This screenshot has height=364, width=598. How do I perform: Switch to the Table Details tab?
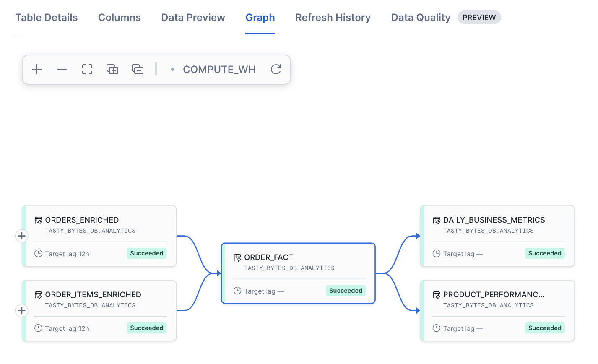point(47,18)
